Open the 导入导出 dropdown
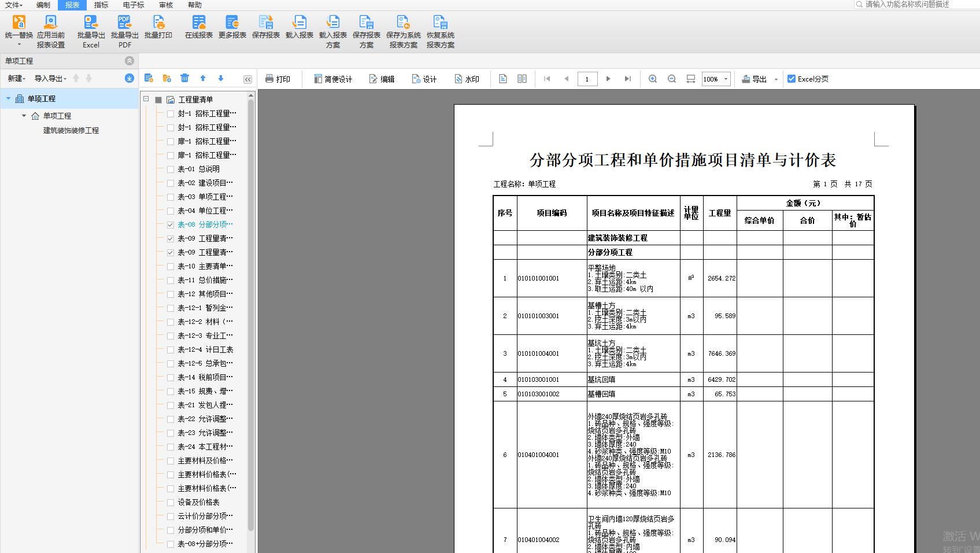This screenshot has height=553, width=980. click(x=50, y=79)
